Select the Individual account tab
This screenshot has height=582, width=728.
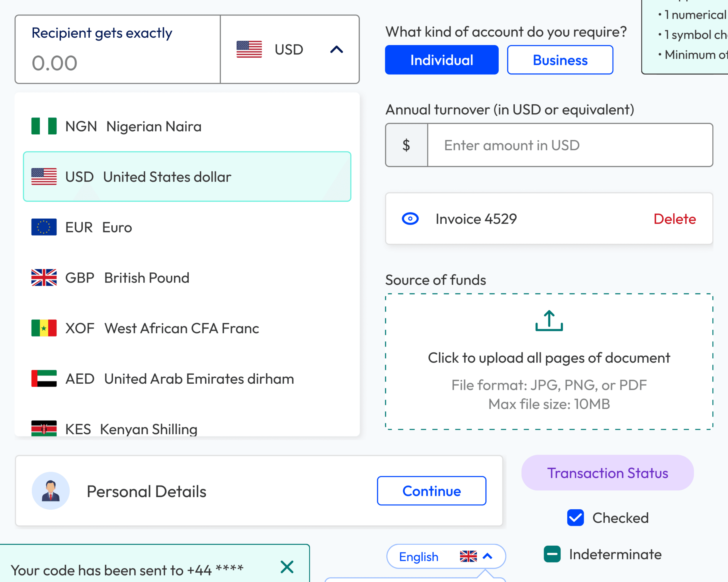click(x=441, y=60)
